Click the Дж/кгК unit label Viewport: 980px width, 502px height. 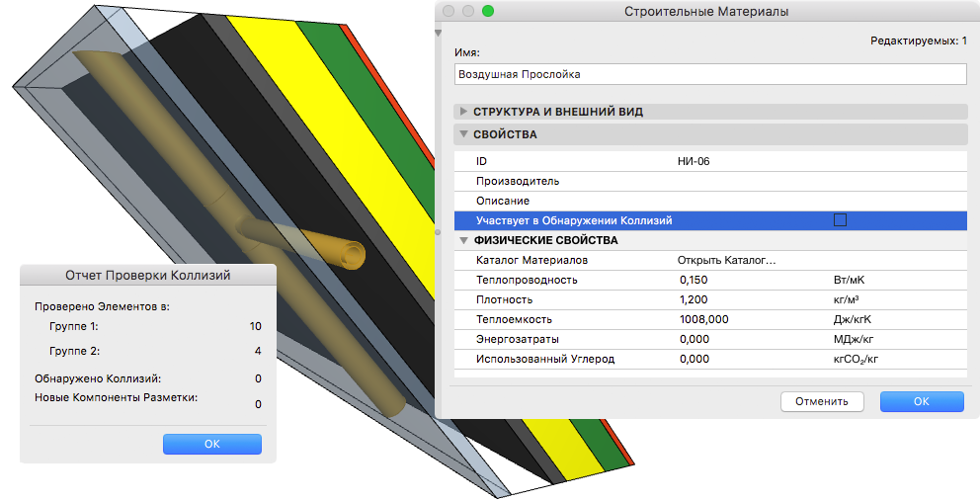(x=852, y=319)
